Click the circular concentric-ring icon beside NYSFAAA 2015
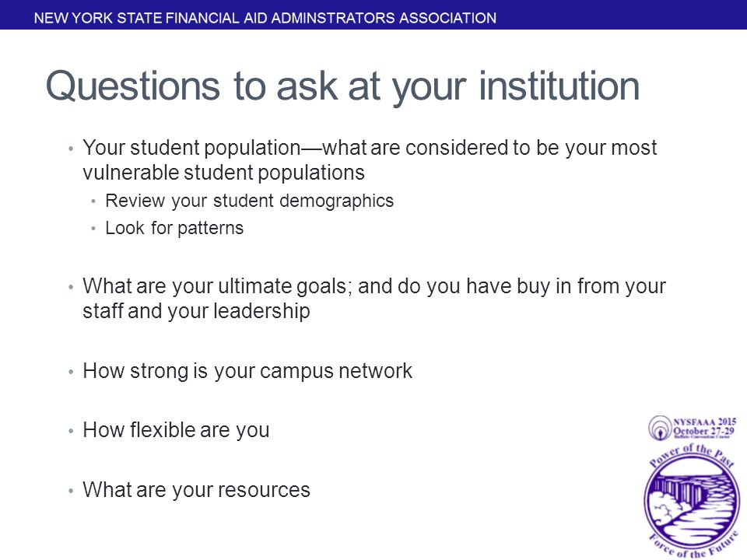The width and height of the screenshot is (747, 560). tap(660, 428)
